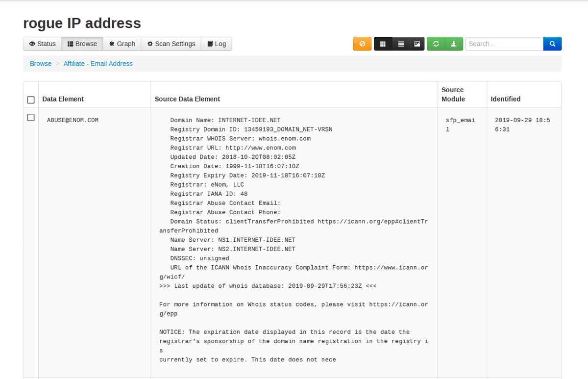Click the orange stop-scan ban icon
This screenshot has height=379, width=588.
(x=362, y=44)
